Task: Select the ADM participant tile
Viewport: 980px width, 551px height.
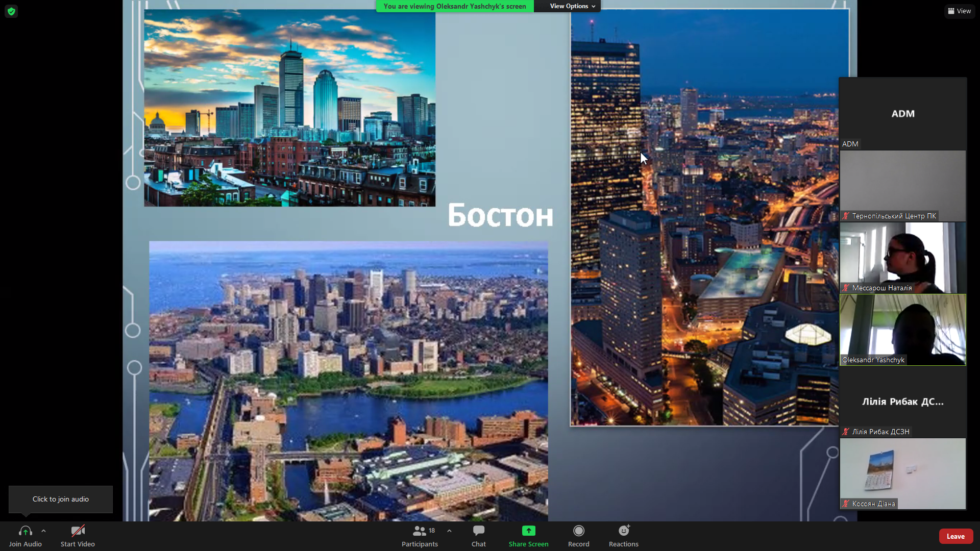Action: click(903, 113)
